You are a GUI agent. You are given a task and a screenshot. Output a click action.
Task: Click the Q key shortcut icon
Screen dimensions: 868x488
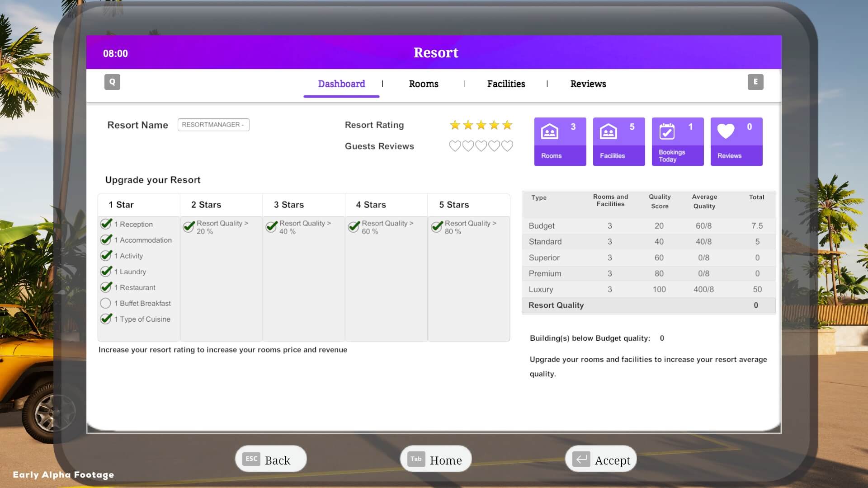(x=112, y=82)
